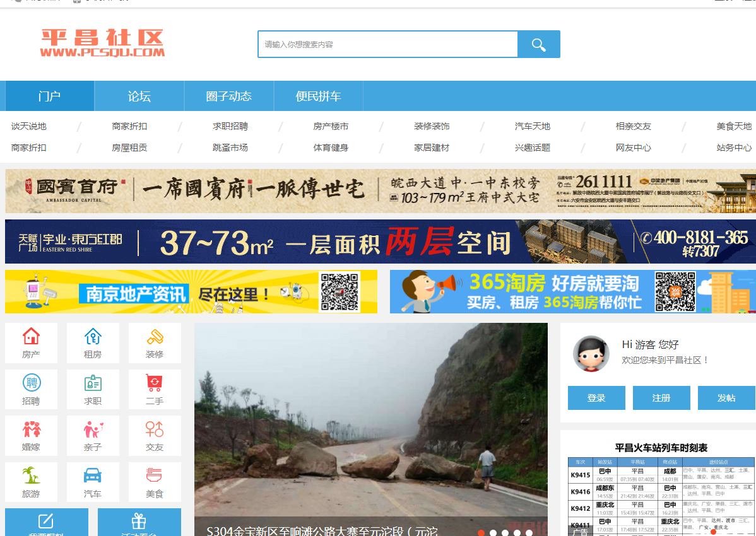This screenshot has height=536, width=756.
Task: Open the 汽车天地 link
Action: click(532, 126)
